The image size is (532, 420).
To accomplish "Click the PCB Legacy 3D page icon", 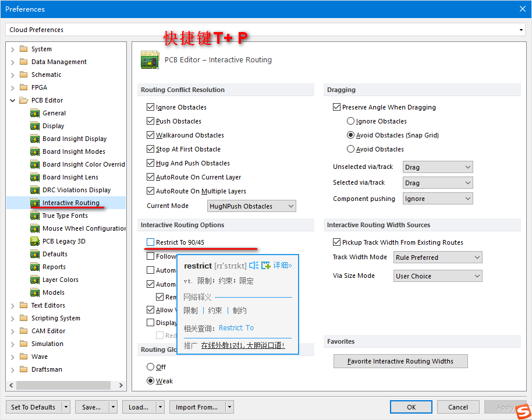I will 35,241.
